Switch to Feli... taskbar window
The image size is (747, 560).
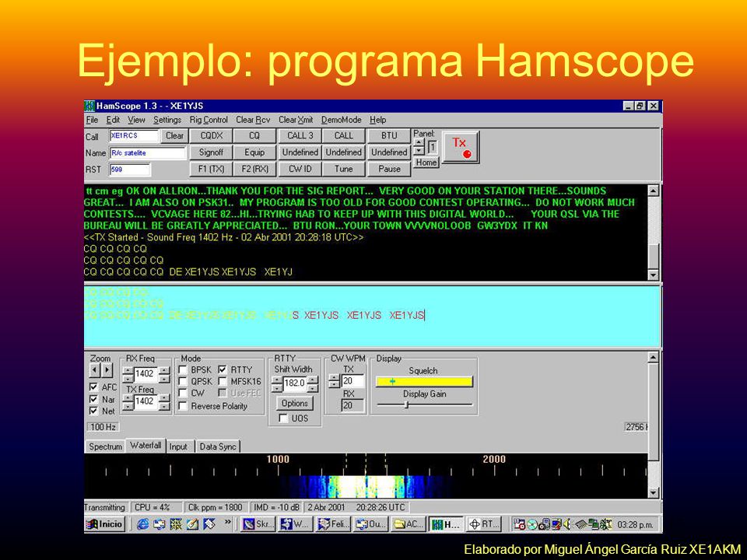pyautogui.click(x=333, y=524)
